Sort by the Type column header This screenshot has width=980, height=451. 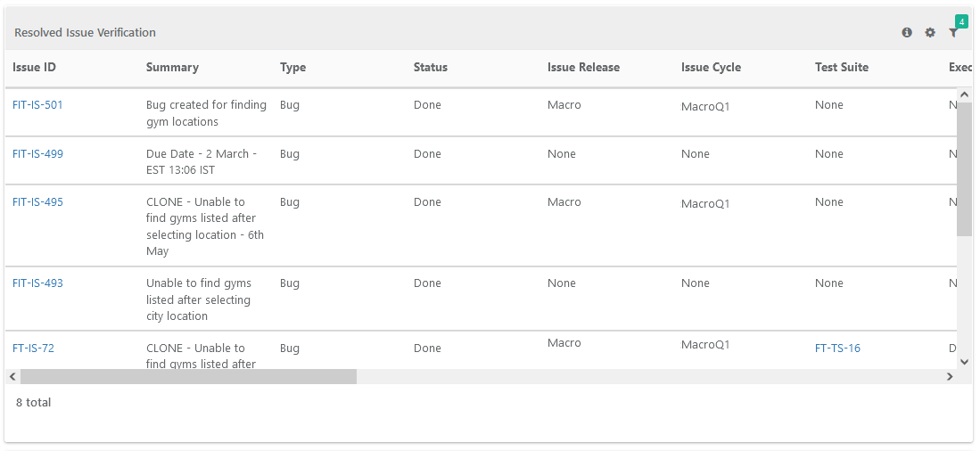click(292, 68)
